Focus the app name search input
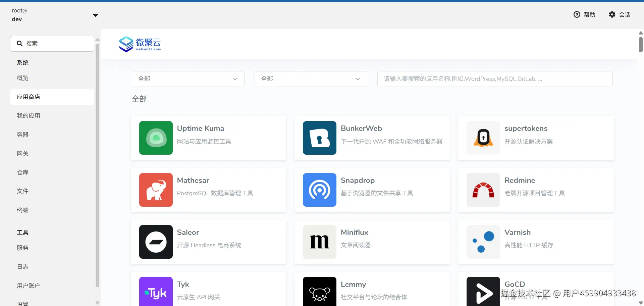The height and width of the screenshot is (306, 644). tap(495, 79)
